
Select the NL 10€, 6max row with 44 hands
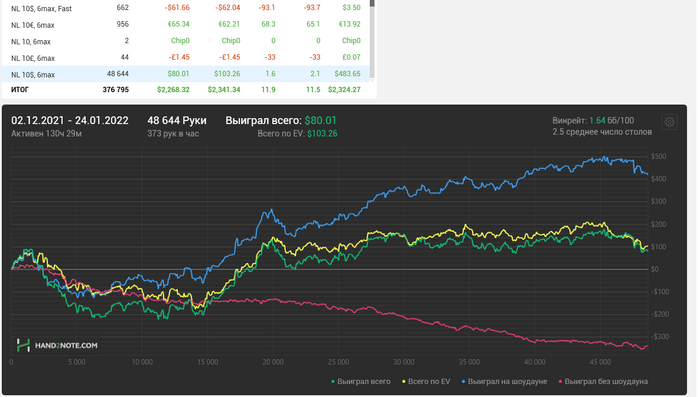point(186,58)
